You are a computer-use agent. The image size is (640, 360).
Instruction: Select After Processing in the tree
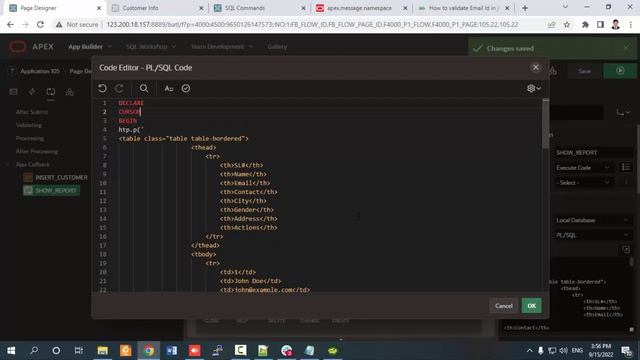coord(37,151)
